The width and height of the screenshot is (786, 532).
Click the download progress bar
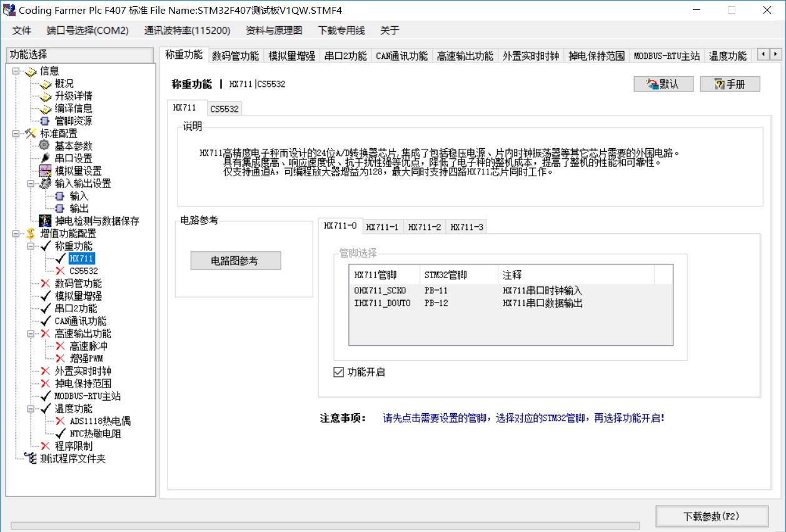tap(326, 526)
